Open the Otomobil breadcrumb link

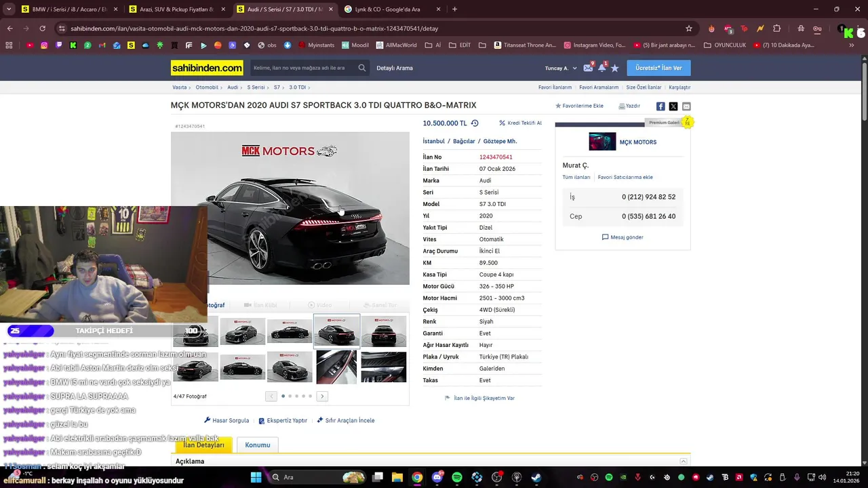click(x=207, y=87)
